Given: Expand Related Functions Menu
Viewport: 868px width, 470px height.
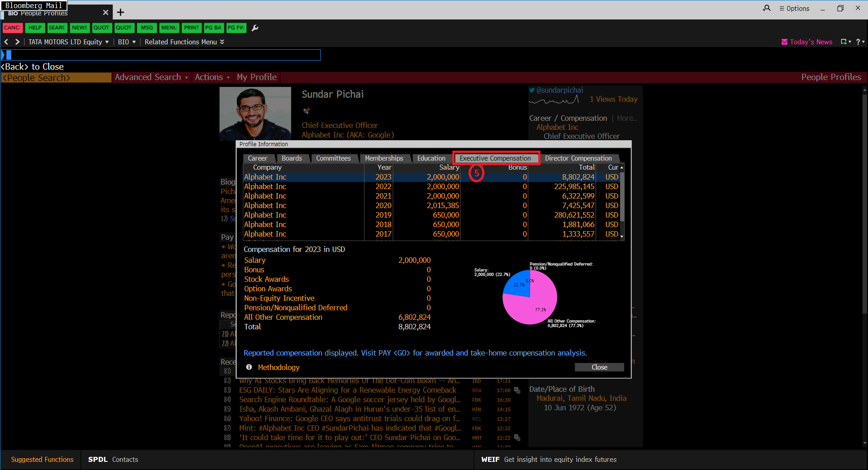Looking at the screenshot, I should pyautogui.click(x=185, y=42).
